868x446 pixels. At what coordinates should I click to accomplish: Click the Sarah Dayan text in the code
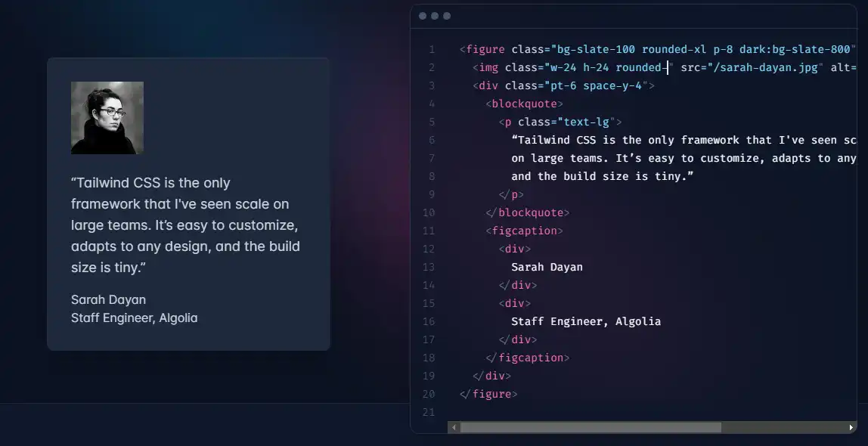547,267
